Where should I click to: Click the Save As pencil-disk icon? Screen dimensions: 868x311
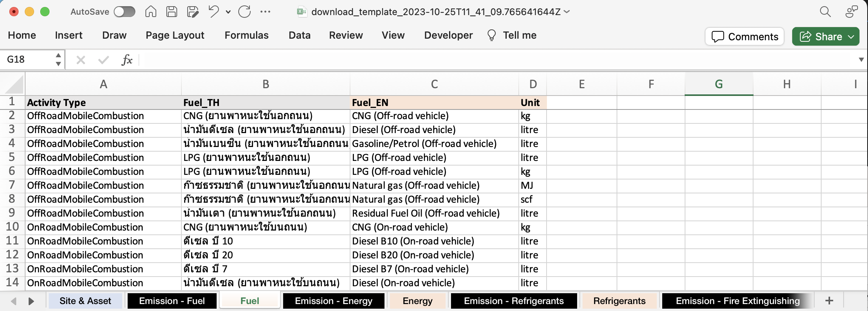coord(192,12)
